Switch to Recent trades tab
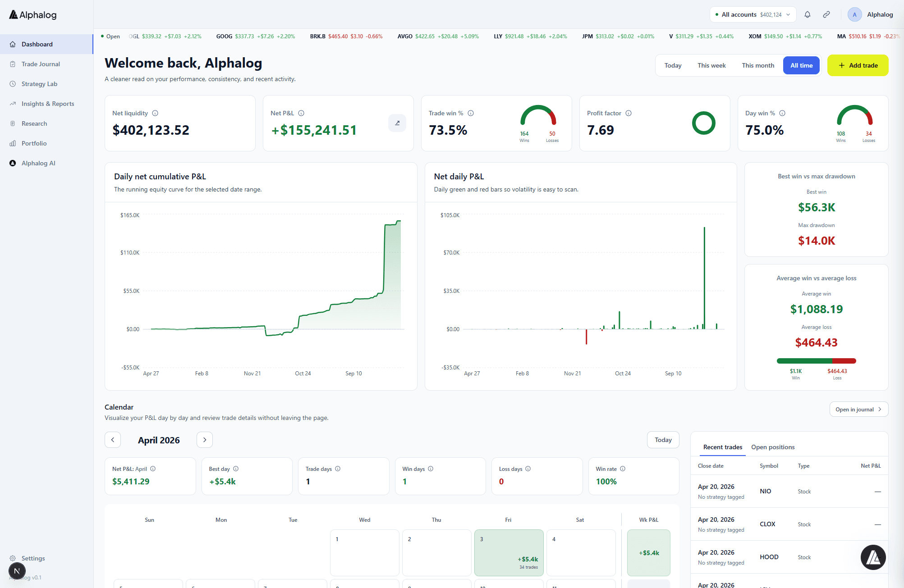This screenshot has height=588, width=904. pyautogui.click(x=722, y=447)
